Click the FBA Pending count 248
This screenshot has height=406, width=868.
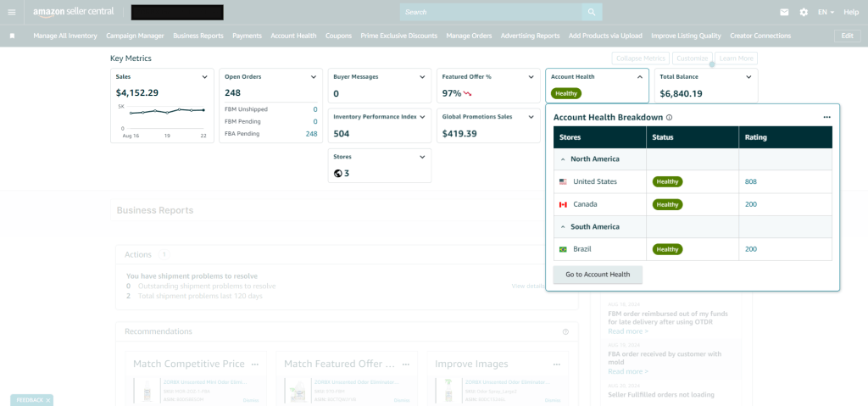[x=311, y=134]
